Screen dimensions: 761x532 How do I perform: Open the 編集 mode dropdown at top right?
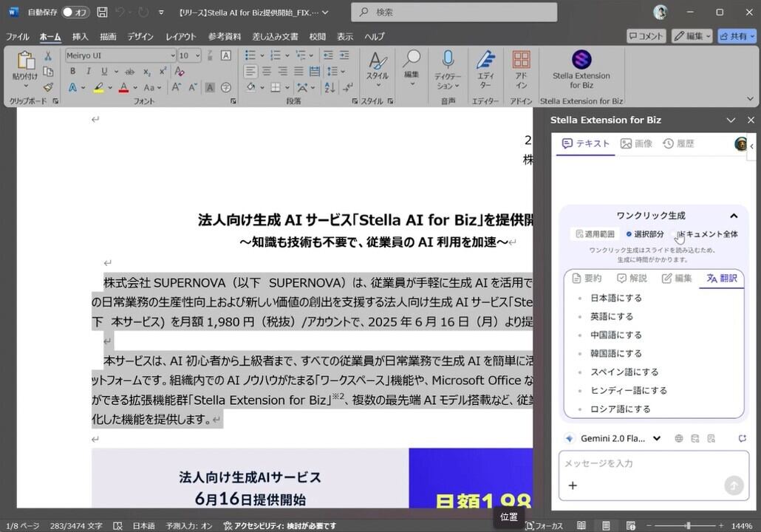692,36
